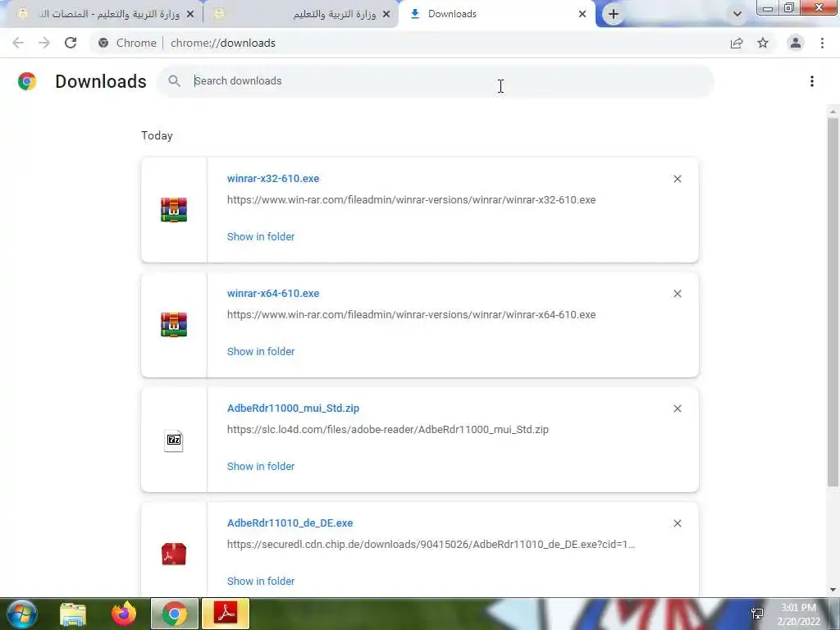Screen dimensions: 840x630
Task: Click the Chrome taskbar button
Action: 175,614
